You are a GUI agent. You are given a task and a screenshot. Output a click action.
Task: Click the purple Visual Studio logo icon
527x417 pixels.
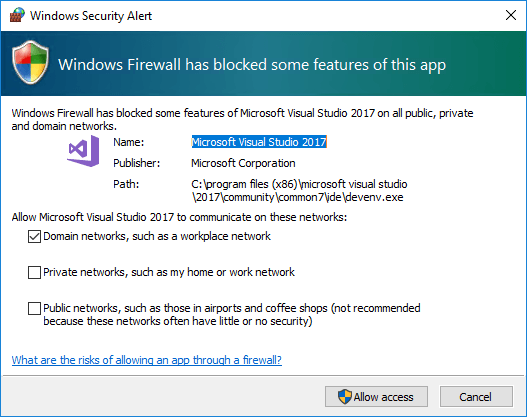click(x=83, y=151)
